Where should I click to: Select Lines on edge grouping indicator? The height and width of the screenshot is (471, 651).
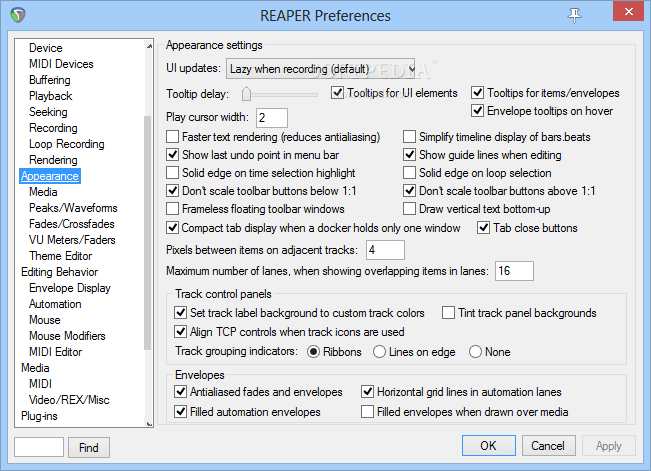tap(379, 352)
